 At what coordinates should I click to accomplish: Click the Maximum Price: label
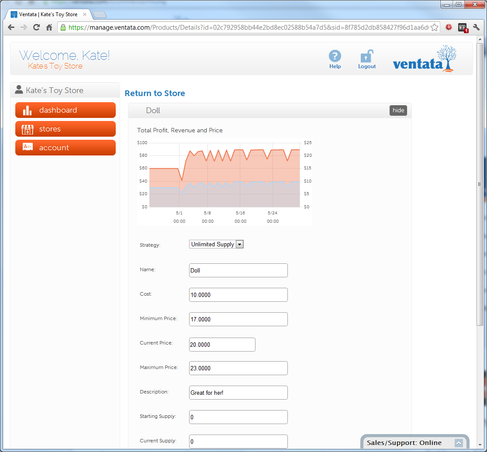pos(159,367)
